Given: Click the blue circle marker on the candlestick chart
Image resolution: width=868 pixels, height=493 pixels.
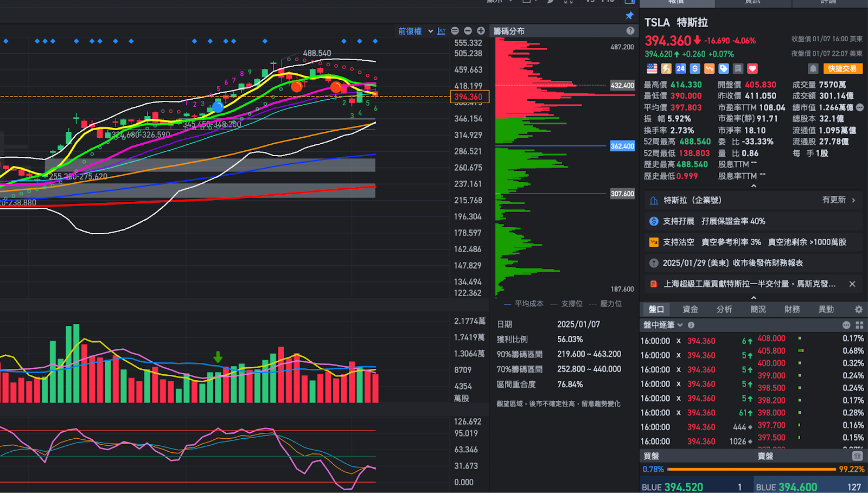Looking at the screenshot, I should point(218,107).
